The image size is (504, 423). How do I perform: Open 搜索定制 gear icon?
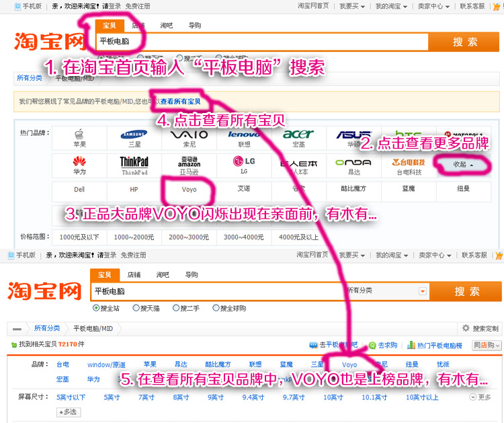pyautogui.click(x=466, y=328)
